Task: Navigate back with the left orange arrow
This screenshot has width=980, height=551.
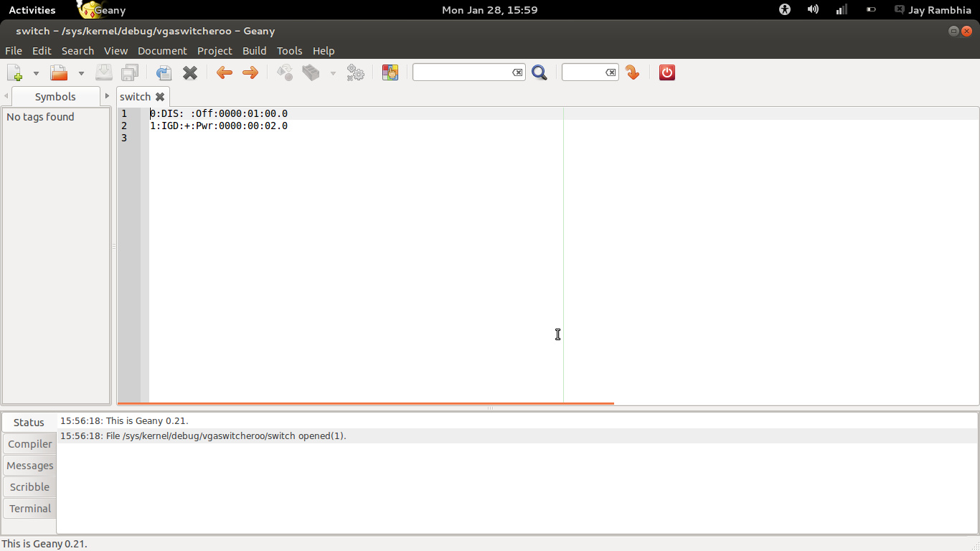Action: 225,72
